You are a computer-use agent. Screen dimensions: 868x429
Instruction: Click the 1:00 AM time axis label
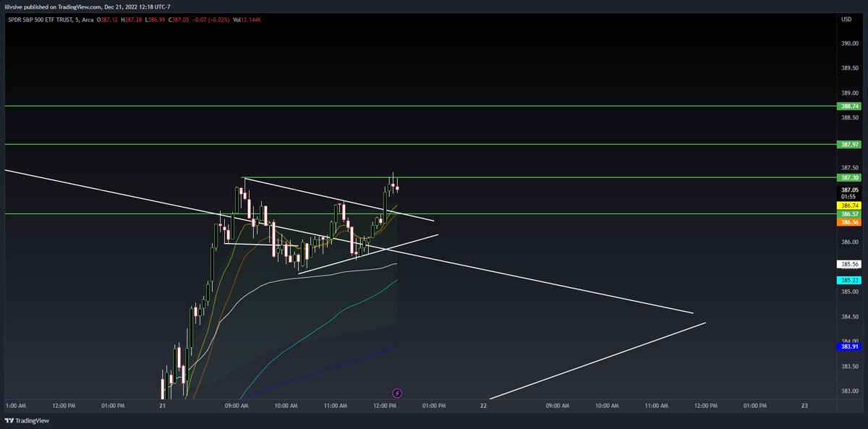coord(15,407)
